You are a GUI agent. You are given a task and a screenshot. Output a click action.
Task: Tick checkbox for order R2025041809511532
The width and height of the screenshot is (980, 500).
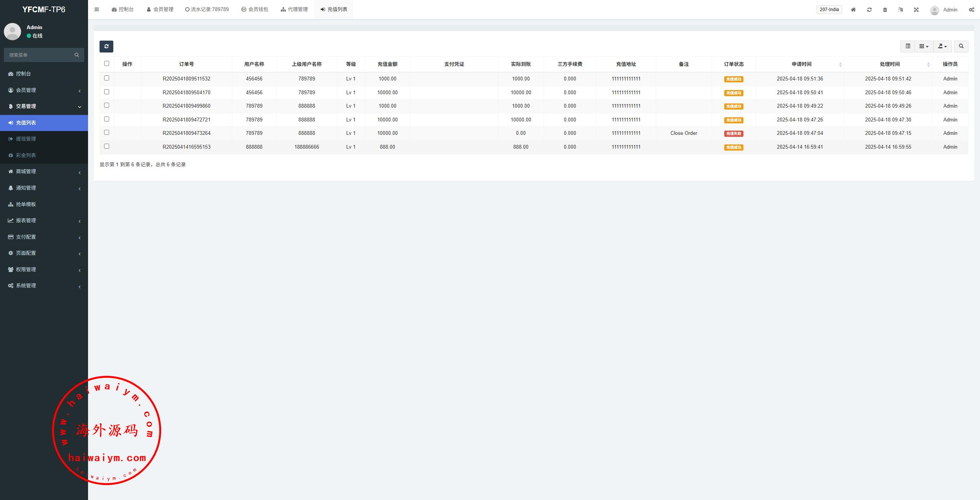[106, 78]
